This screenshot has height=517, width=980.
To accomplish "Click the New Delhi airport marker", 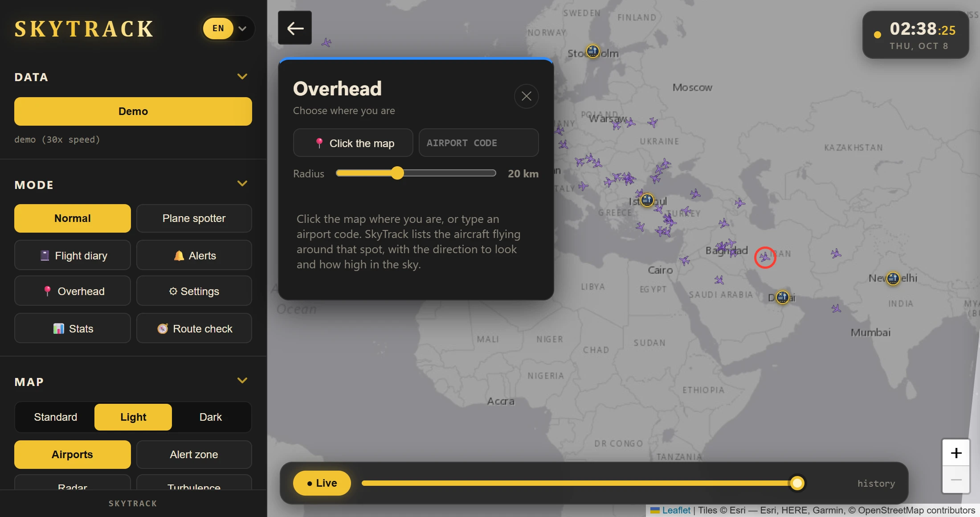I will tap(893, 278).
